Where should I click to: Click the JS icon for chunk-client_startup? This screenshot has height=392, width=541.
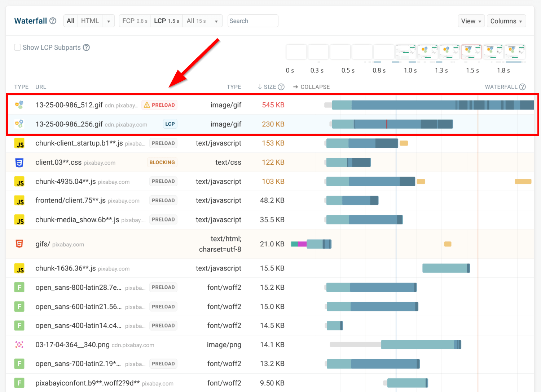tap(19, 143)
